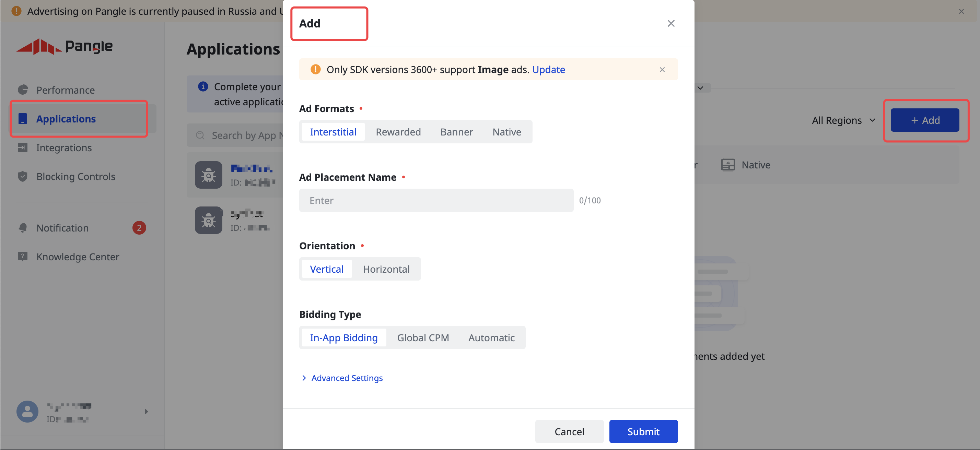Click the Blocking Controls shield icon
The width and height of the screenshot is (980, 450).
[x=23, y=176]
